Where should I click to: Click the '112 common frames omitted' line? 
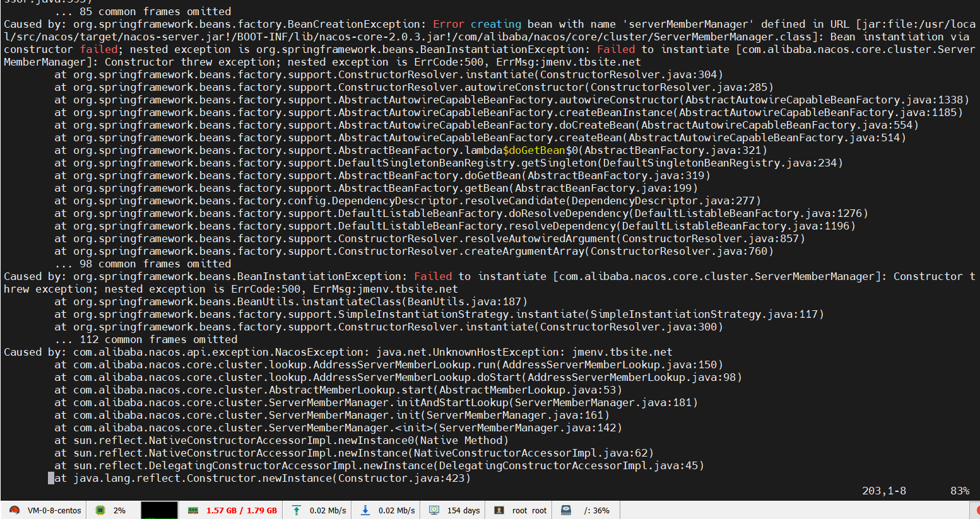coord(146,339)
